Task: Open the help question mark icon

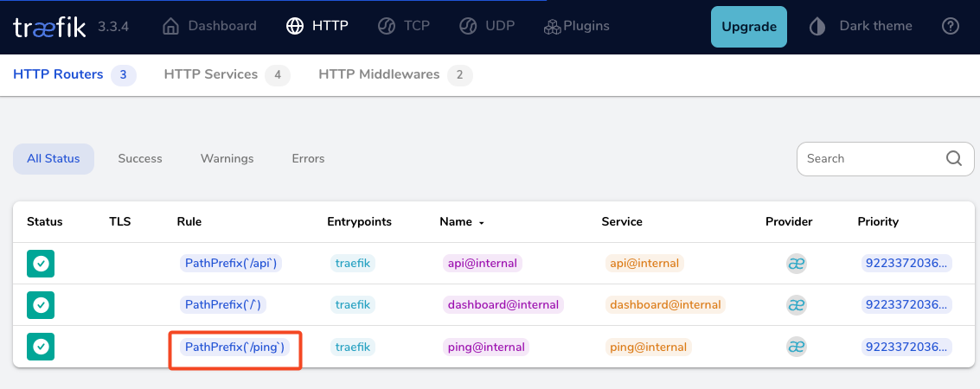Action: (950, 26)
